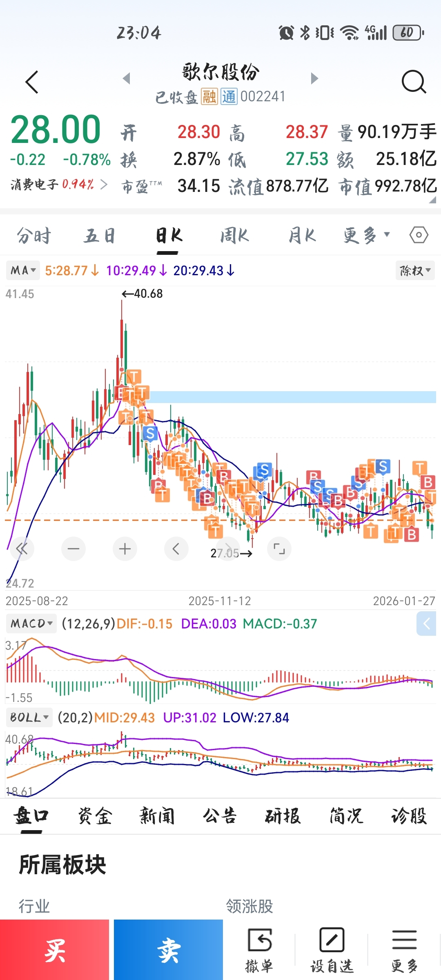441x980 pixels.
Task: Tap UP:31.02 BOLL reading
Action: pyautogui.click(x=189, y=717)
